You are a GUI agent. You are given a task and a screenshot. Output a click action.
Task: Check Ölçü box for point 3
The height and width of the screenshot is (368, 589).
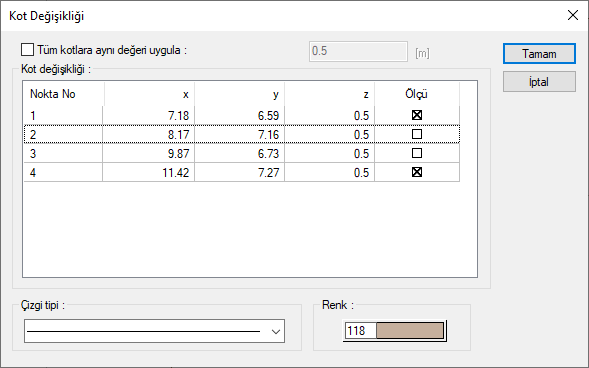click(417, 153)
